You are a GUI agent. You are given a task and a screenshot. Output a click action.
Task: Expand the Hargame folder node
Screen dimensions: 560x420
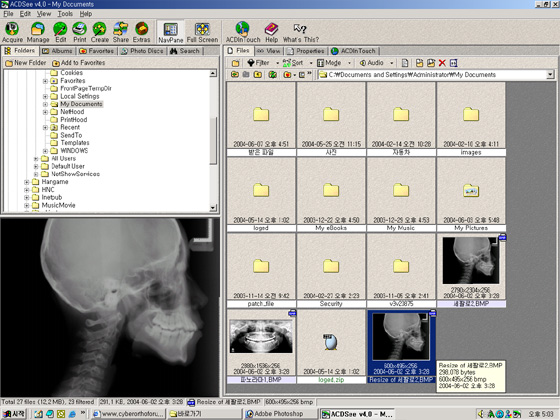click(x=27, y=182)
